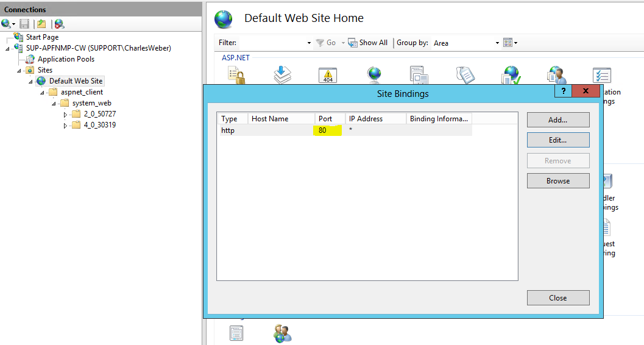This screenshot has width=644, height=345.
Task: Select the aspnet_client folder
Action: (x=82, y=92)
